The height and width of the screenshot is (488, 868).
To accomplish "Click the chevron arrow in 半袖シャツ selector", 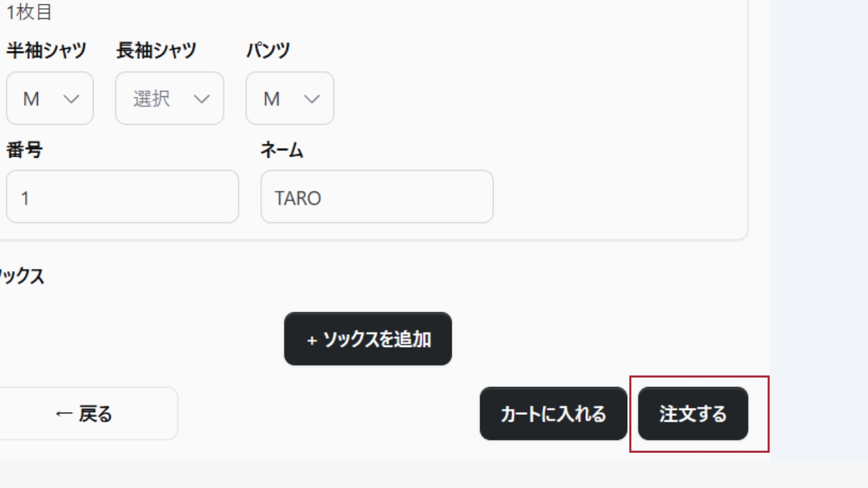I will coord(71,99).
